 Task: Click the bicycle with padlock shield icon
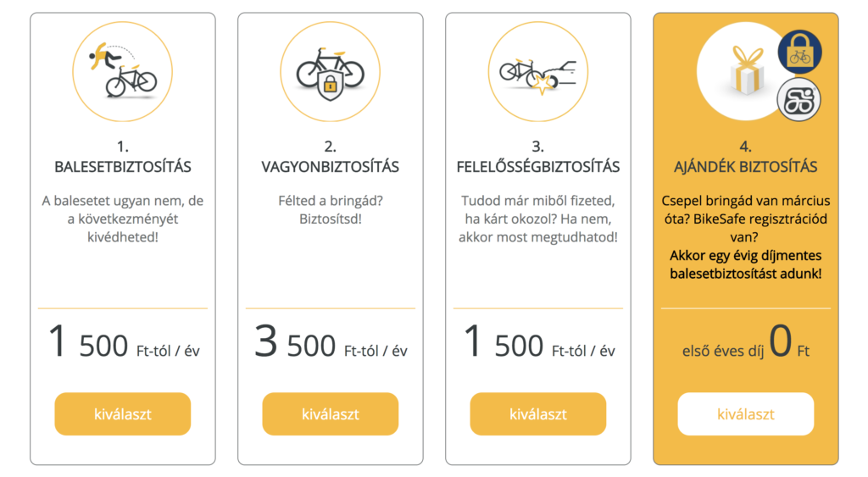tap(330, 71)
